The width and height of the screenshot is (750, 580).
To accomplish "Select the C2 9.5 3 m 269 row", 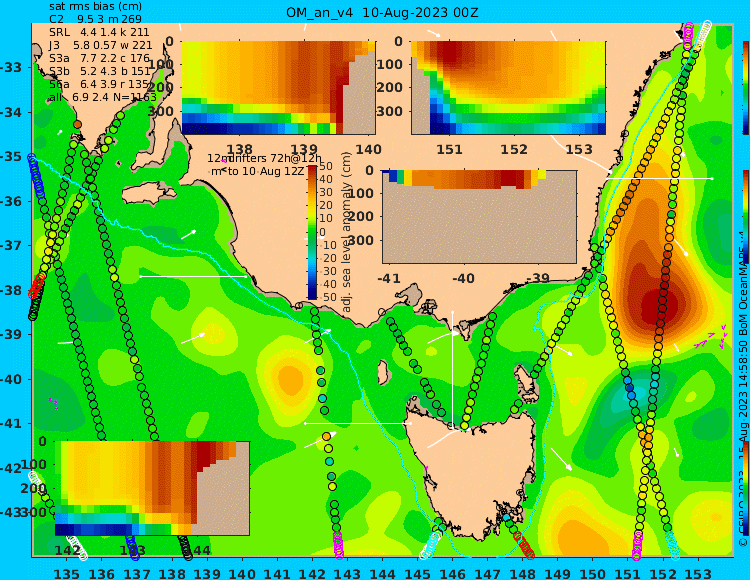I will (x=96, y=19).
